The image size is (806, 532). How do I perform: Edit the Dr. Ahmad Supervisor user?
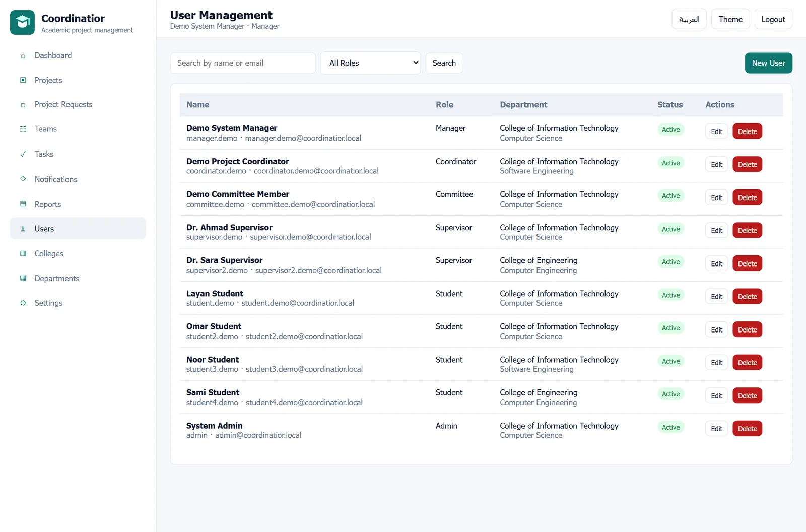tap(716, 230)
